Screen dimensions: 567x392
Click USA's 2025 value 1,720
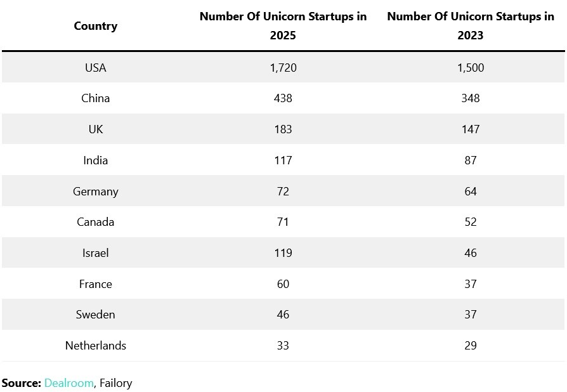coord(283,67)
